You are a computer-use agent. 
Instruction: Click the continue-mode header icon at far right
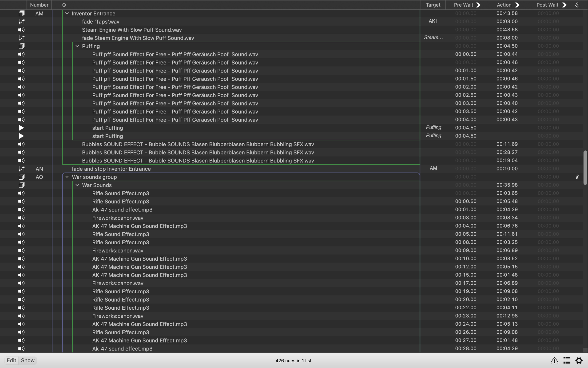tap(577, 5)
